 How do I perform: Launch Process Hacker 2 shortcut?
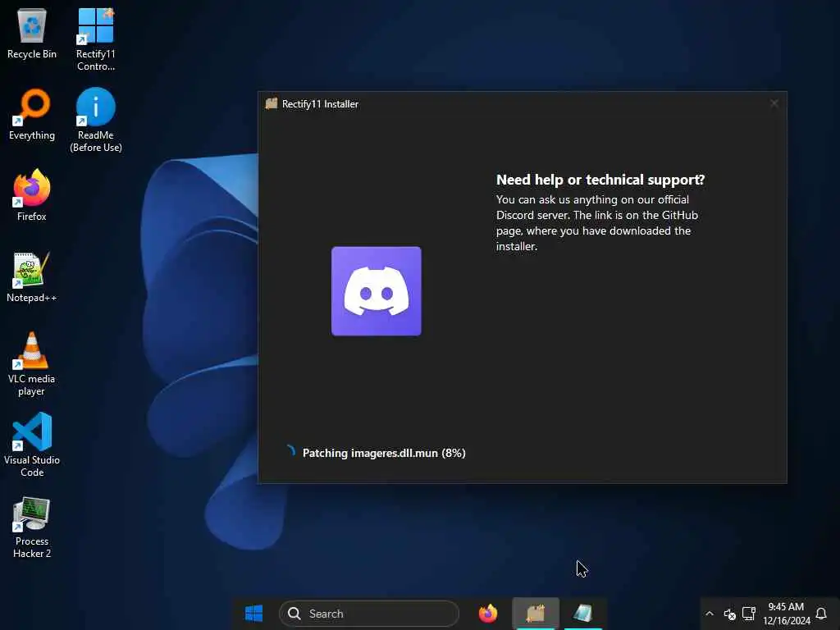(x=32, y=527)
